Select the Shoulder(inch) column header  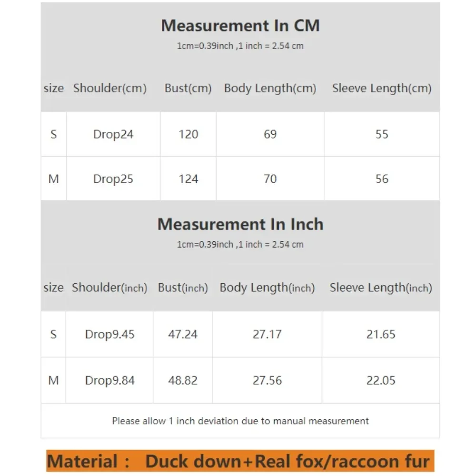point(110,288)
